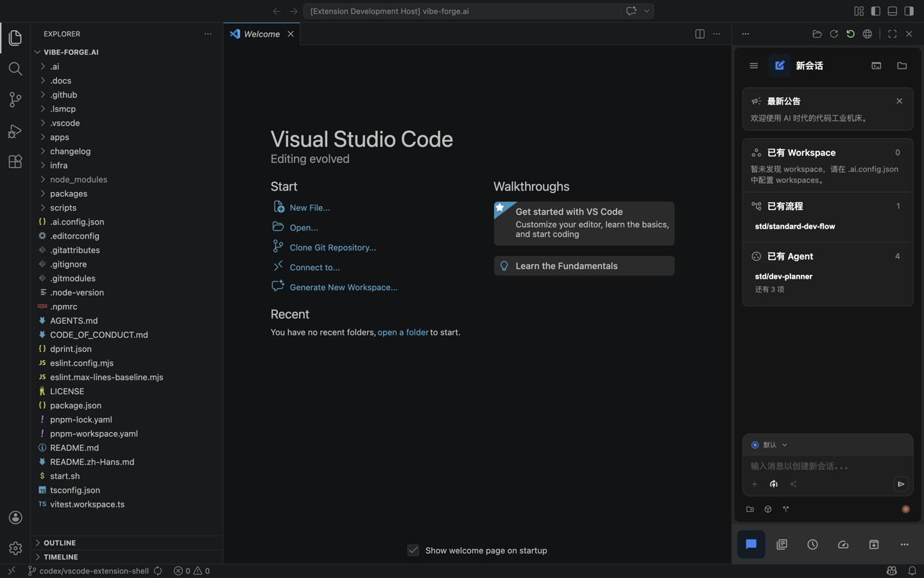Send the message with paper plane button

901,484
